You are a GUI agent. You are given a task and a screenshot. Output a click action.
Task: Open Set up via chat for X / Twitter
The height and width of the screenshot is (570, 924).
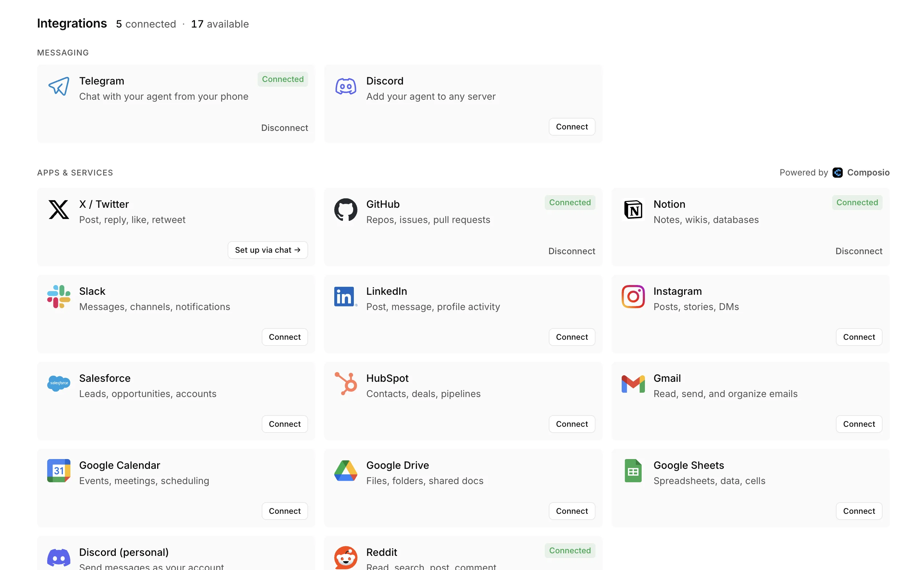click(267, 250)
